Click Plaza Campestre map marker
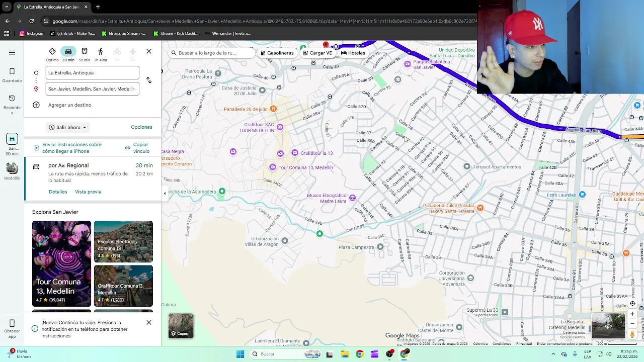Viewport: 644px width, 362px height. (x=380, y=247)
